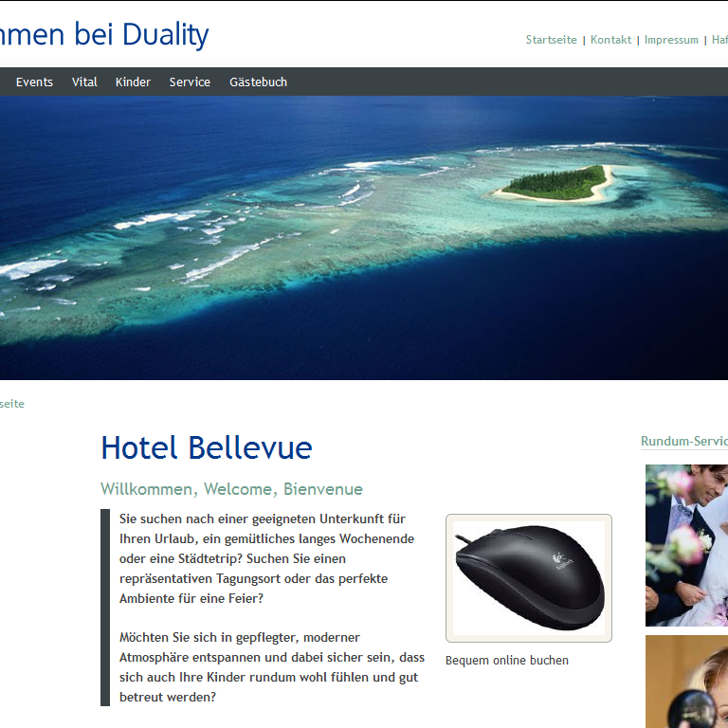Open the Events menu item
Screen dimensions: 728x728
[x=34, y=82]
